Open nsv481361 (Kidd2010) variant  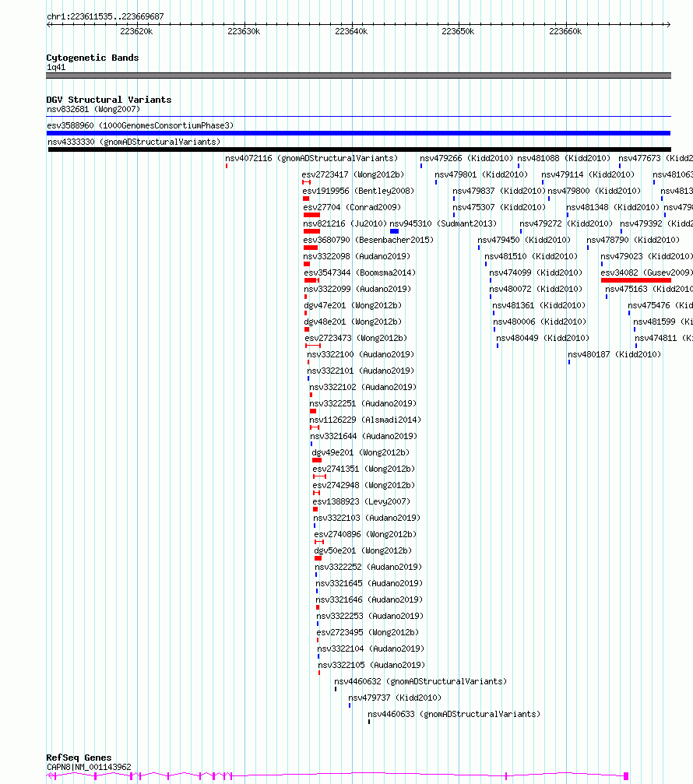tap(539, 305)
